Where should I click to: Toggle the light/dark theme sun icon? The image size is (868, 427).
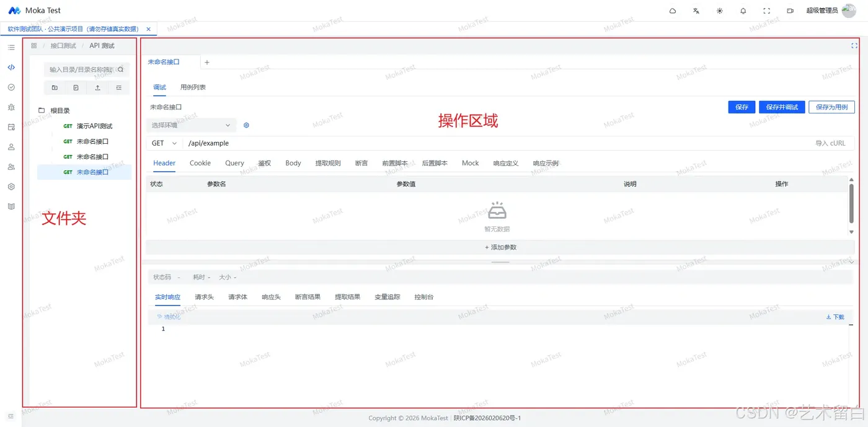719,11
